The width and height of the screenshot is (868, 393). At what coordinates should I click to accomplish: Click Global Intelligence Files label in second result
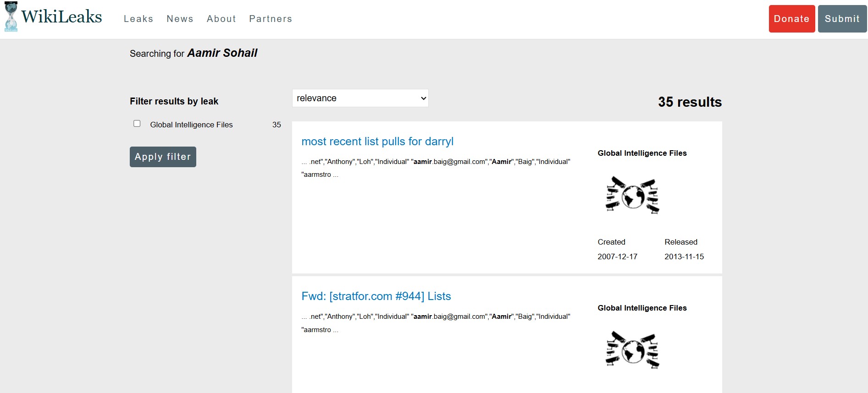click(642, 308)
